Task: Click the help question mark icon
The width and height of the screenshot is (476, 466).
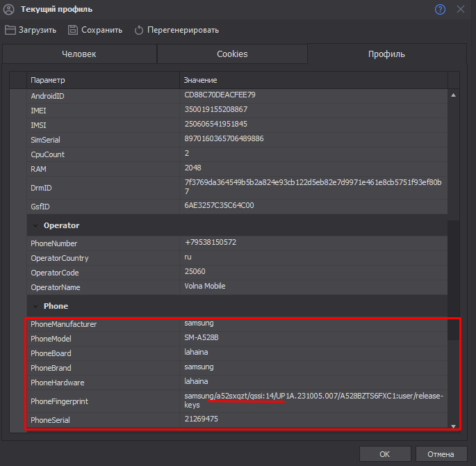Action: click(x=440, y=10)
